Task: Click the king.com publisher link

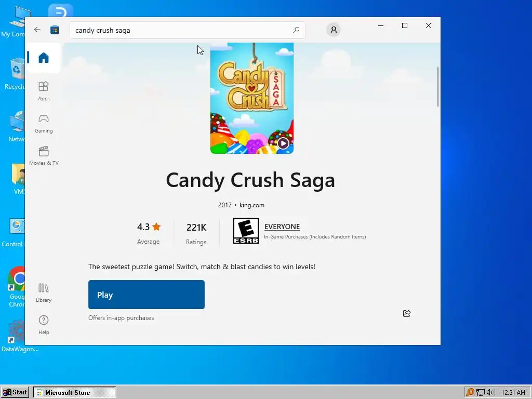Action: [x=252, y=205]
